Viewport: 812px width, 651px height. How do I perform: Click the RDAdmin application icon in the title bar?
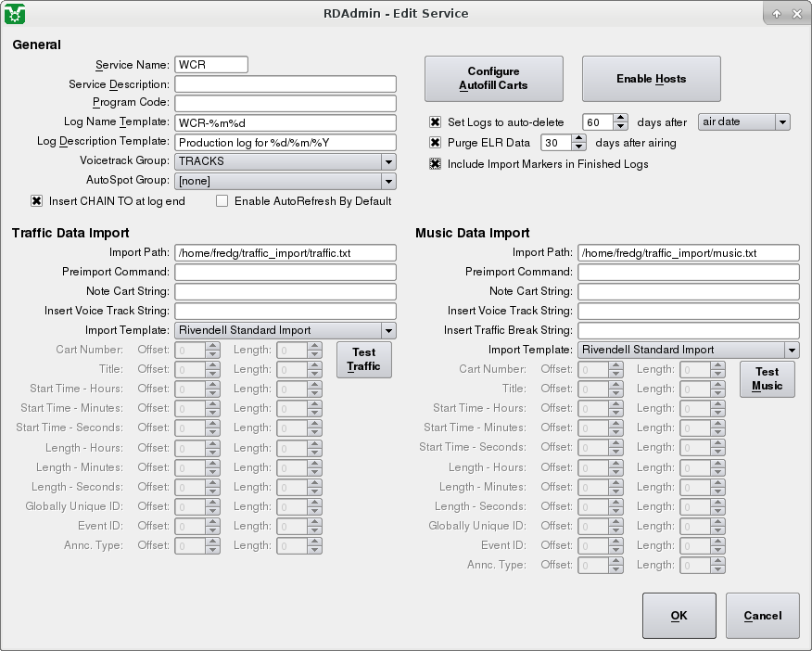pos(13,13)
